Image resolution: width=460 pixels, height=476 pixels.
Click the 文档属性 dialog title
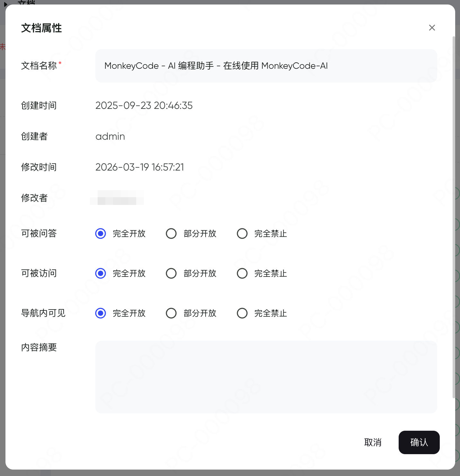(x=41, y=28)
